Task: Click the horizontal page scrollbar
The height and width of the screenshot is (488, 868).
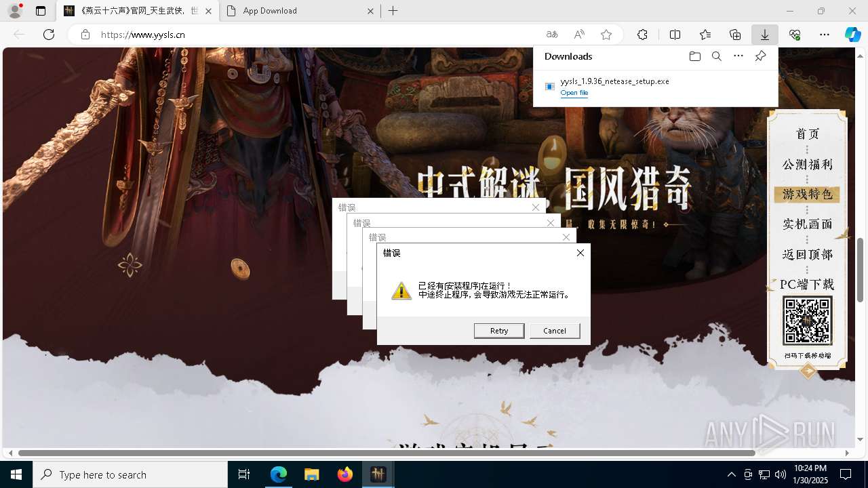Action: pos(387,453)
